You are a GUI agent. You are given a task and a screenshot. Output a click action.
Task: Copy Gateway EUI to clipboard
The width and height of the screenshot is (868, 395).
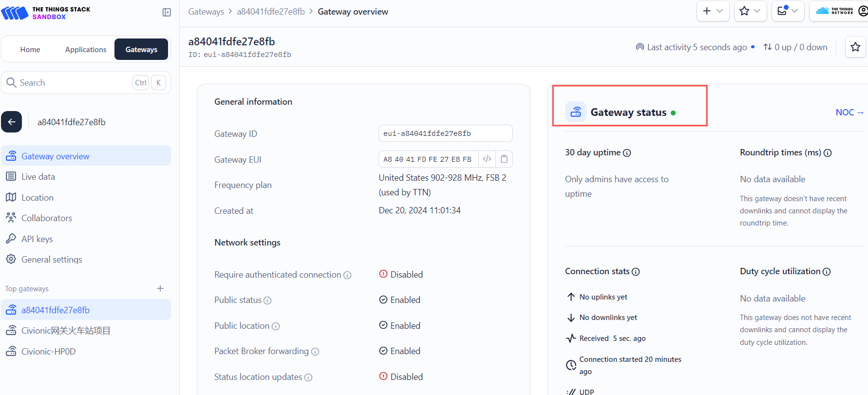point(504,159)
